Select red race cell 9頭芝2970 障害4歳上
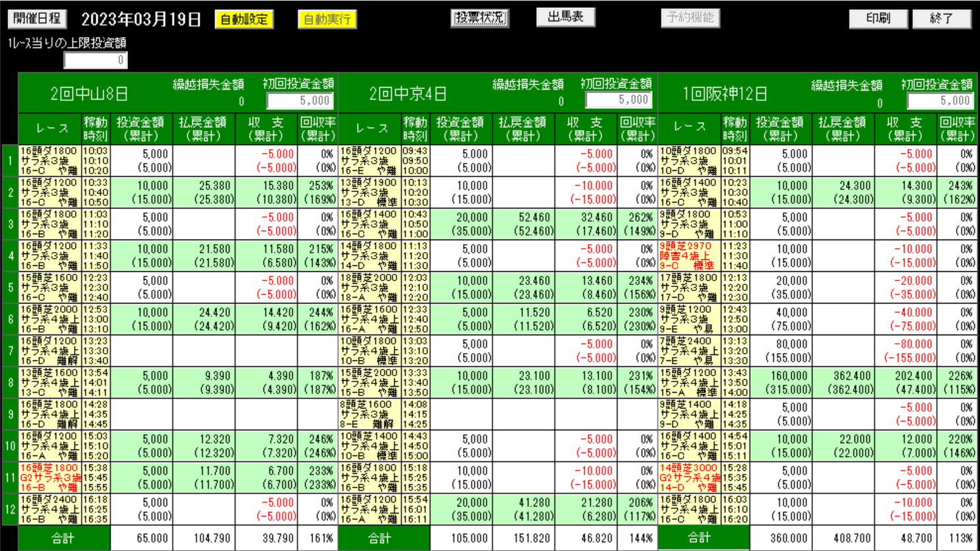 689,255
